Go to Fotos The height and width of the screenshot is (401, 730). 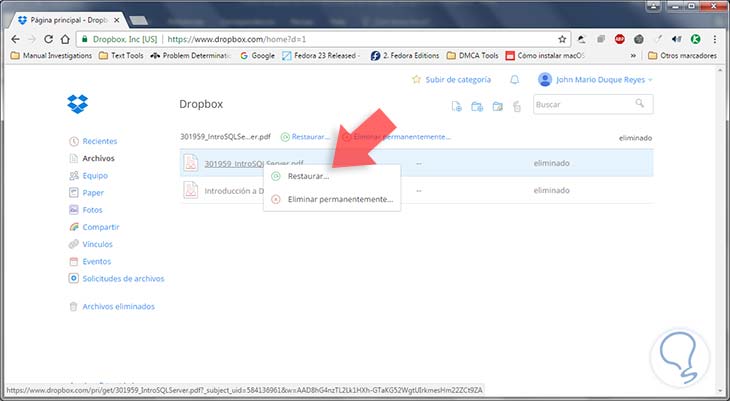[92, 210]
